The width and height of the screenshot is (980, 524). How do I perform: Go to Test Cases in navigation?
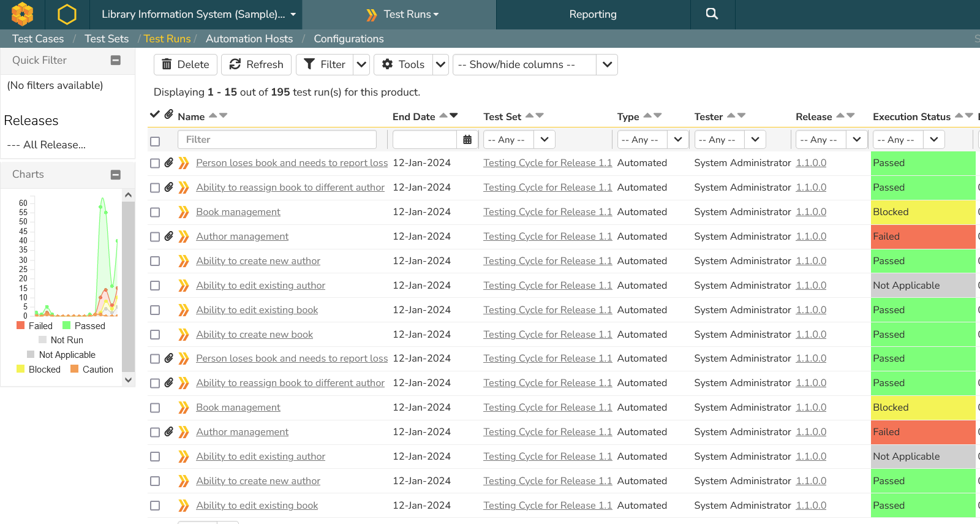pyautogui.click(x=38, y=39)
